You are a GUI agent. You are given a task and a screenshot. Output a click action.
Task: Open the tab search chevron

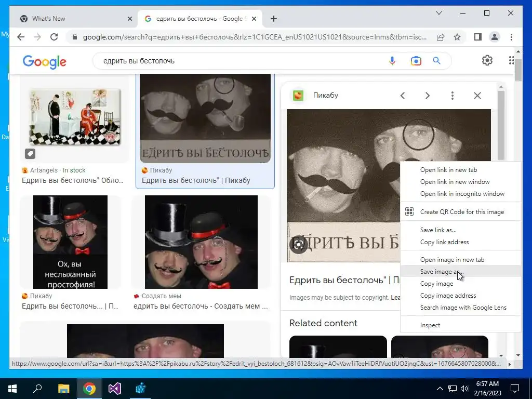coord(438,13)
